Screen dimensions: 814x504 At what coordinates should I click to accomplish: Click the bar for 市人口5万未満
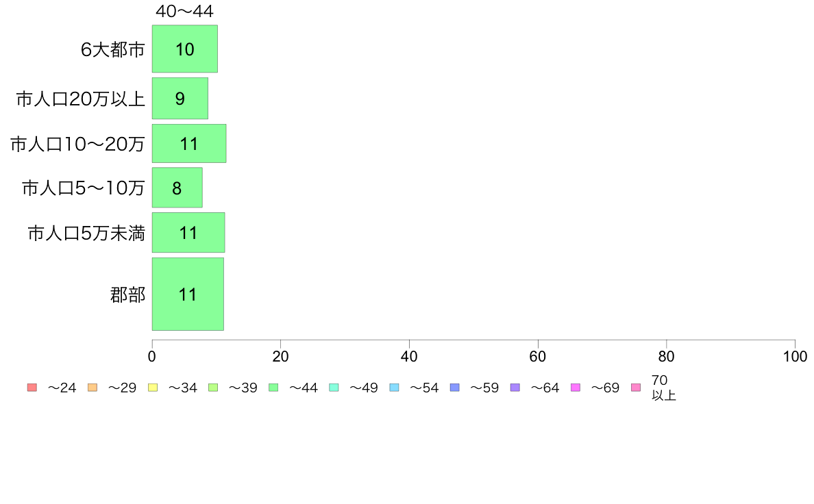(x=188, y=233)
